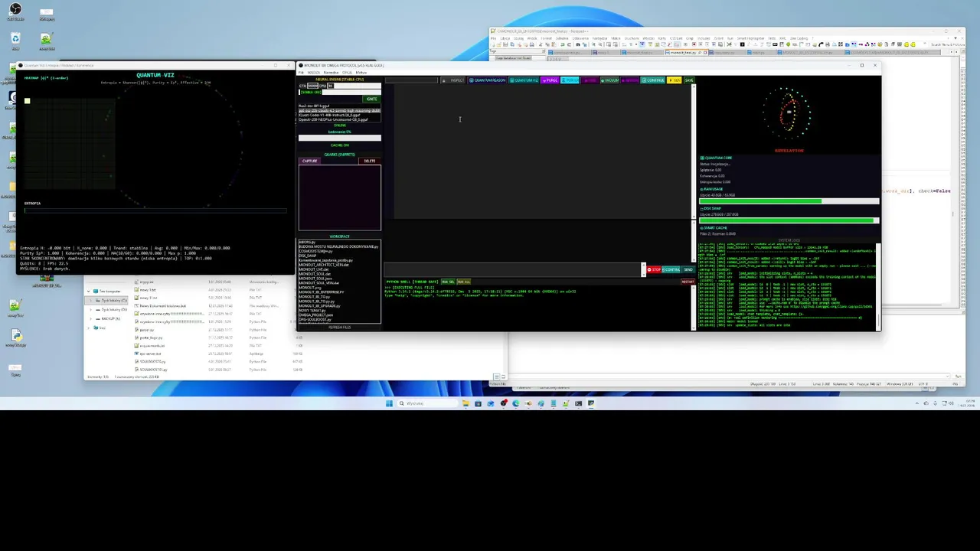
Task: Click the CPU threads field
Action: 331,86
